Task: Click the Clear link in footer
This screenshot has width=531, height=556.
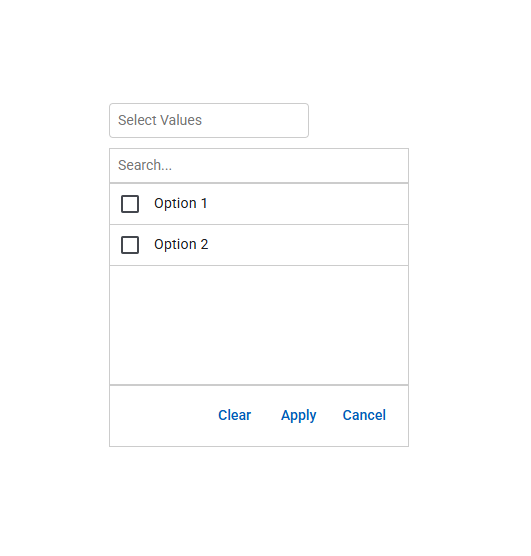Action: point(234,415)
